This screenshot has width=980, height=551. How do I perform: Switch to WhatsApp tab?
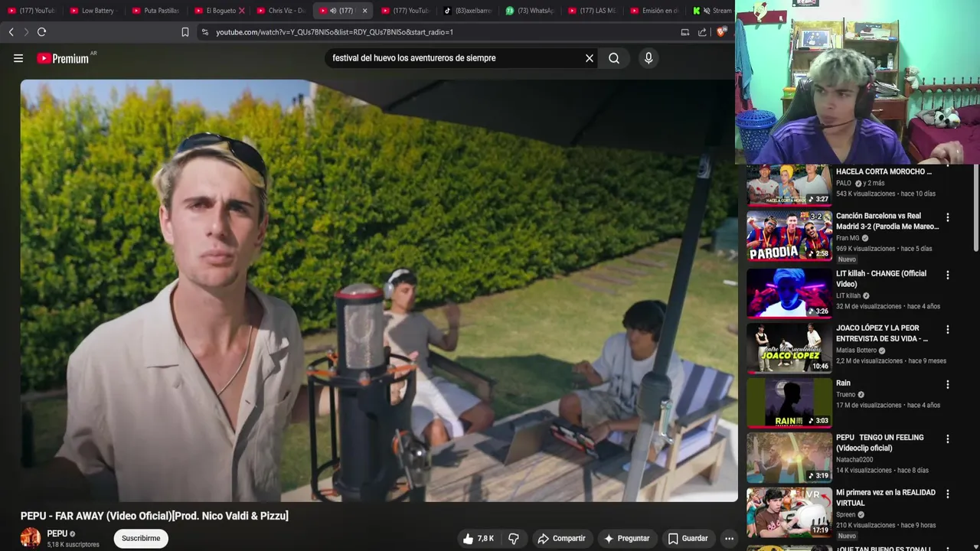pyautogui.click(x=531, y=11)
